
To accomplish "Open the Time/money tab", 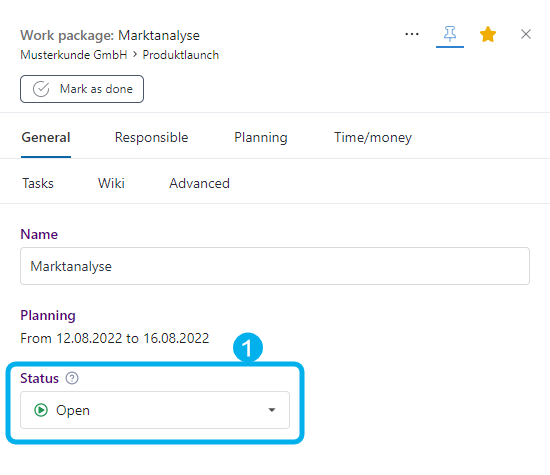I will pos(373,138).
